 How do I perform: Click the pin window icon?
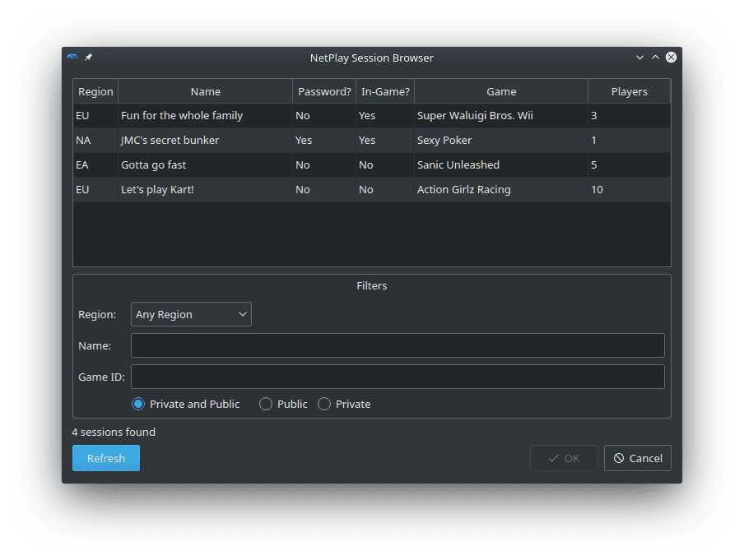[x=89, y=58]
